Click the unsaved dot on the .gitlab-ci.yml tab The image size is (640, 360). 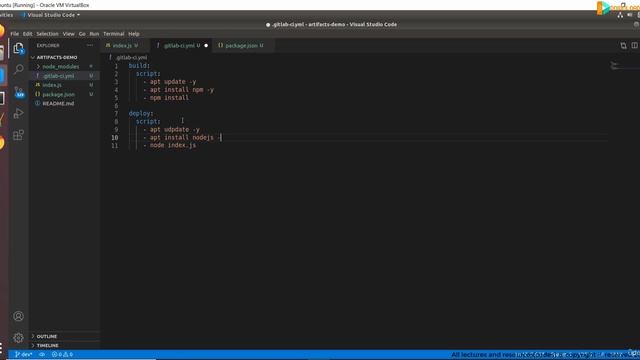click(x=206, y=46)
